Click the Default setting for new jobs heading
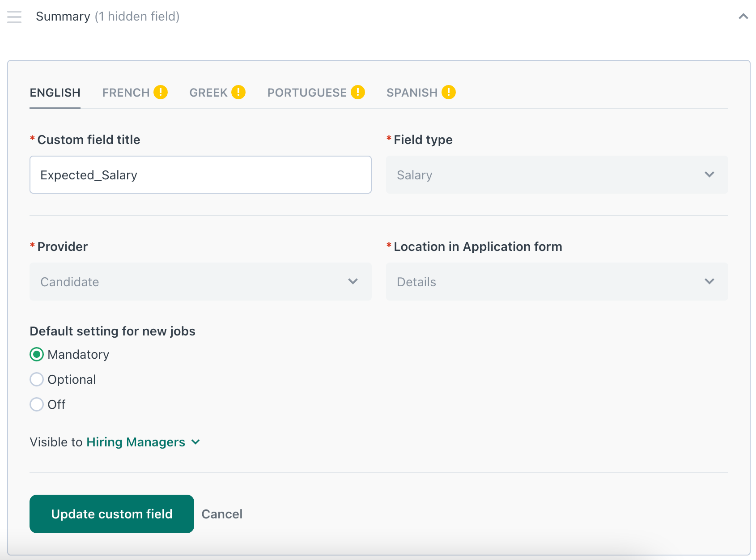756x560 pixels. (x=112, y=331)
